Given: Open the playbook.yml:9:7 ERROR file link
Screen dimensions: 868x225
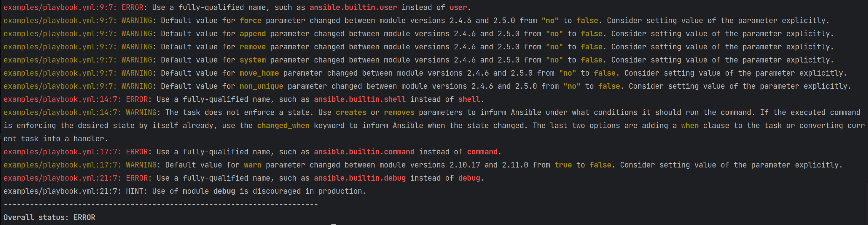Looking at the screenshot, I should click(59, 7).
